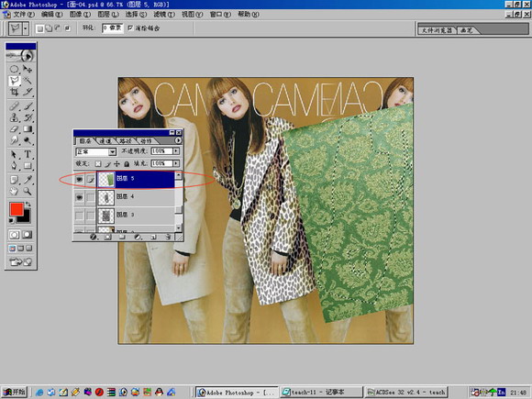Switch to Standard edit mode
This screenshot has width=532, height=399.
[x=14, y=235]
